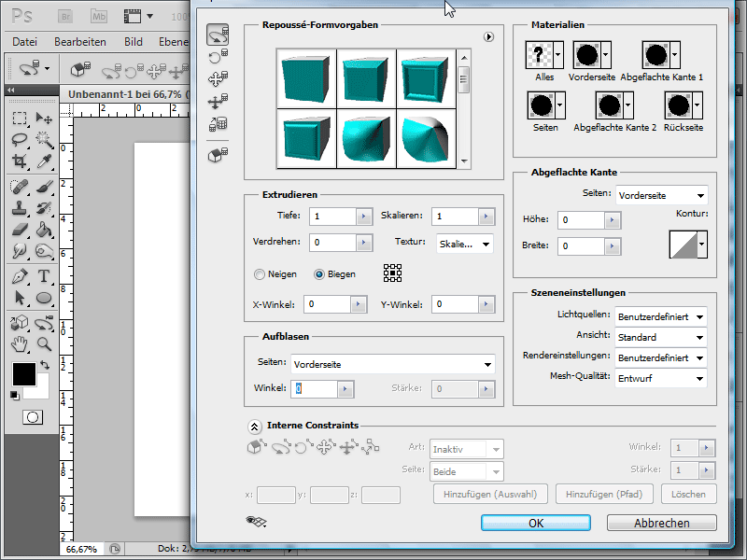Open the Ansicht dropdown

click(x=661, y=337)
